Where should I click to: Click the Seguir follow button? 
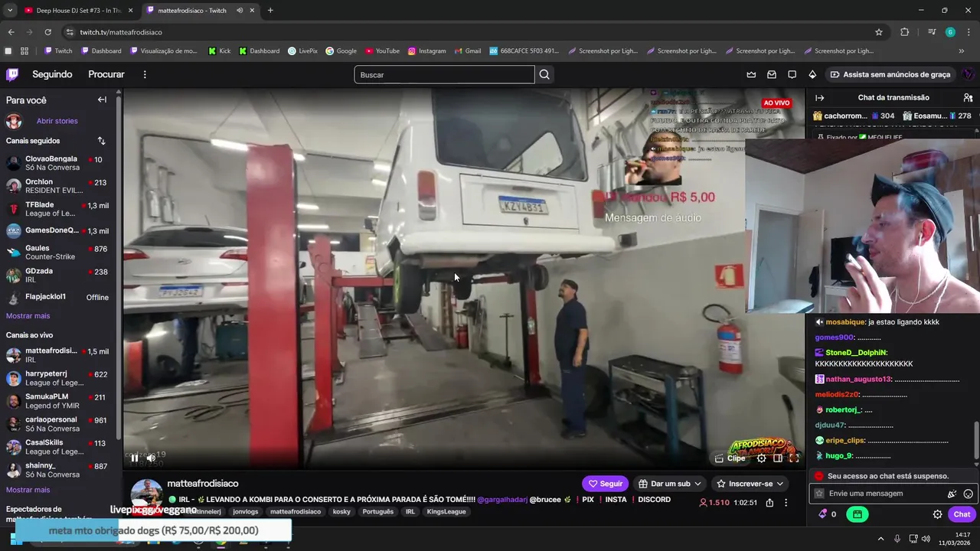click(x=605, y=484)
